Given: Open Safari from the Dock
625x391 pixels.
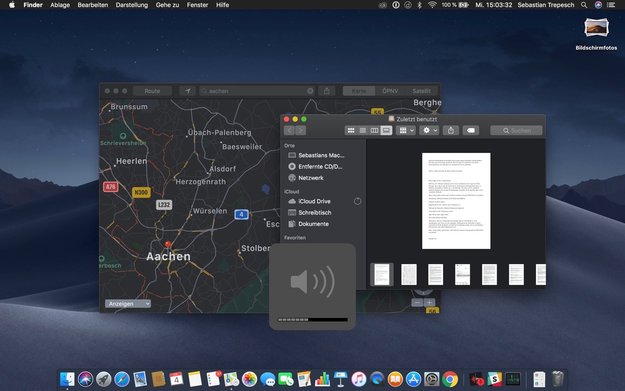Looking at the screenshot, I should (x=122, y=379).
